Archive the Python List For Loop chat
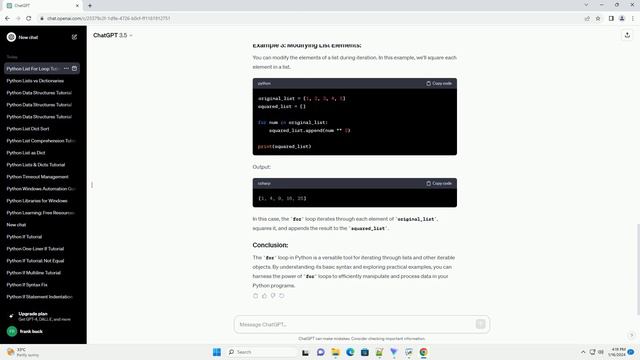 tap(74, 69)
